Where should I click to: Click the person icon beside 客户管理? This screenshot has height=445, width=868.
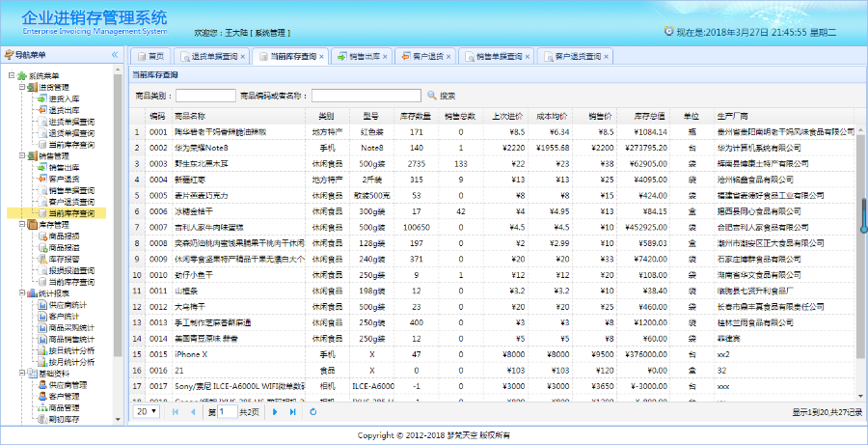42,397
